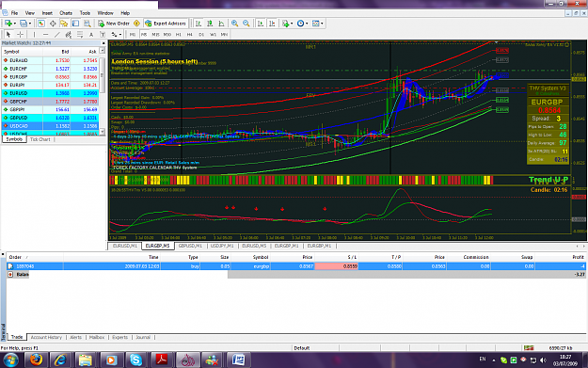This screenshot has width=588, height=368.
Task: Select the Fibonacci retracement tool
Action: [80, 35]
